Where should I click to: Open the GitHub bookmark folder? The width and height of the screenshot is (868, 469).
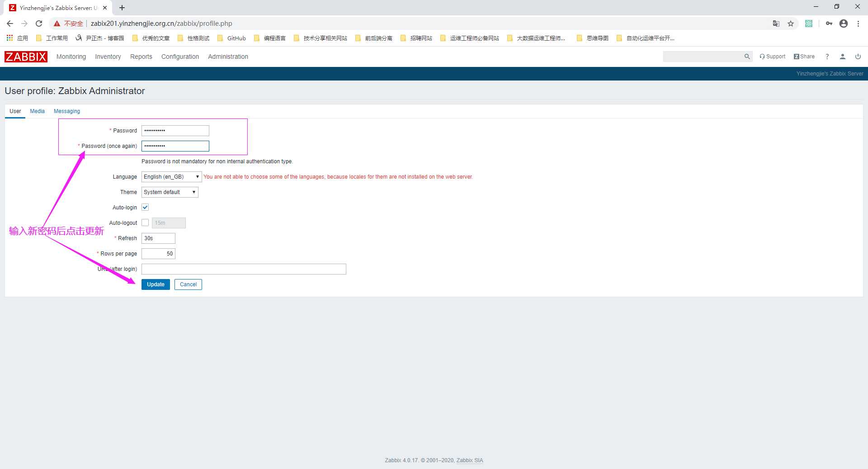point(231,38)
